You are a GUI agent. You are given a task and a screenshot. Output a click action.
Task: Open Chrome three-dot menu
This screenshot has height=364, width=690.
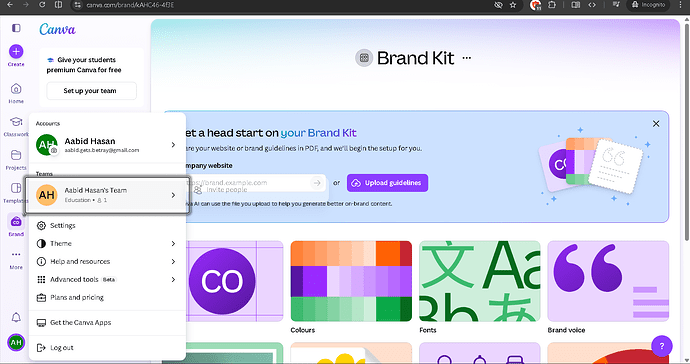680,5
